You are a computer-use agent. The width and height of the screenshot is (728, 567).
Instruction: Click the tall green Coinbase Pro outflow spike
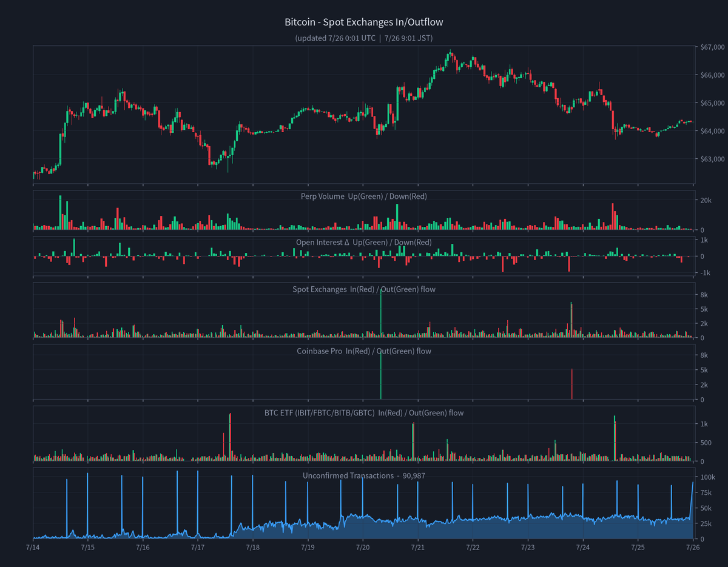coord(381,376)
